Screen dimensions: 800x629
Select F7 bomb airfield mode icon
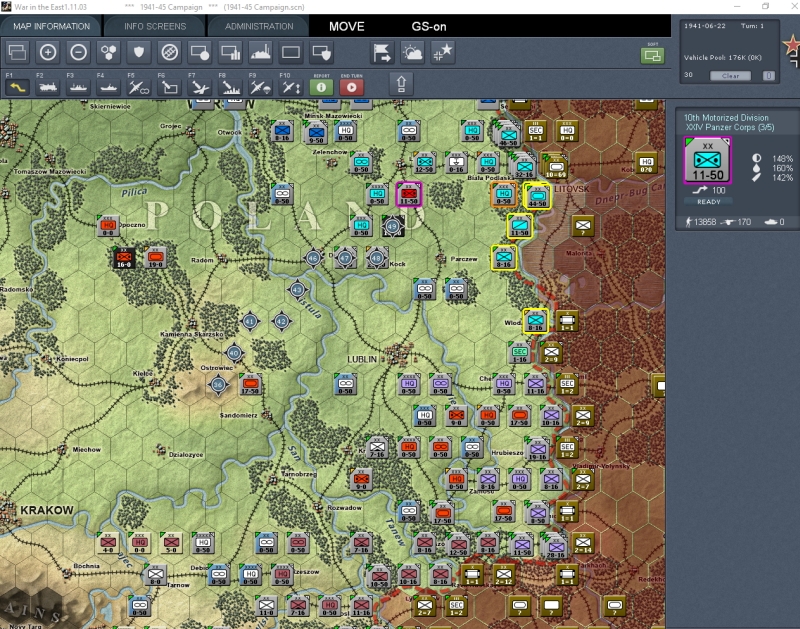point(199,87)
